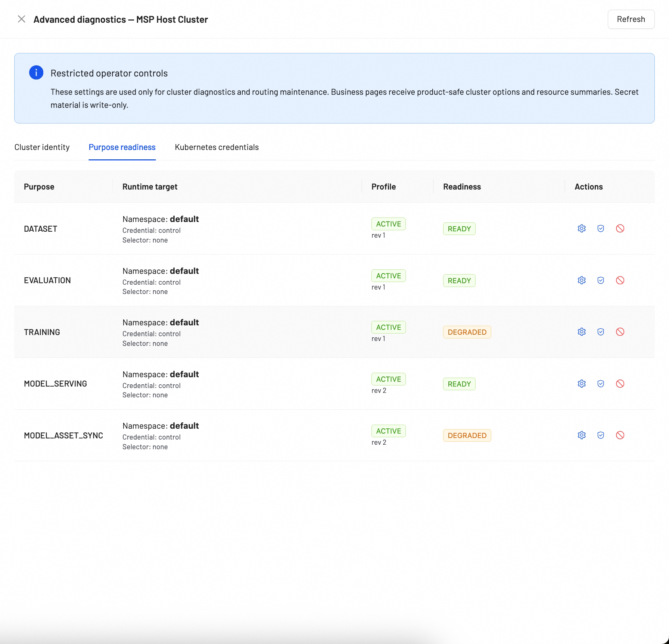This screenshot has height=644, width=669.
Task: Select the Purpose readiness tab
Action: [122, 147]
